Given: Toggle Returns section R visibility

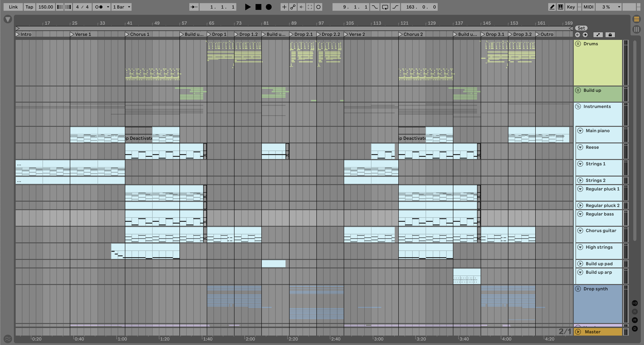Looking at the screenshot, I should 635,312.
